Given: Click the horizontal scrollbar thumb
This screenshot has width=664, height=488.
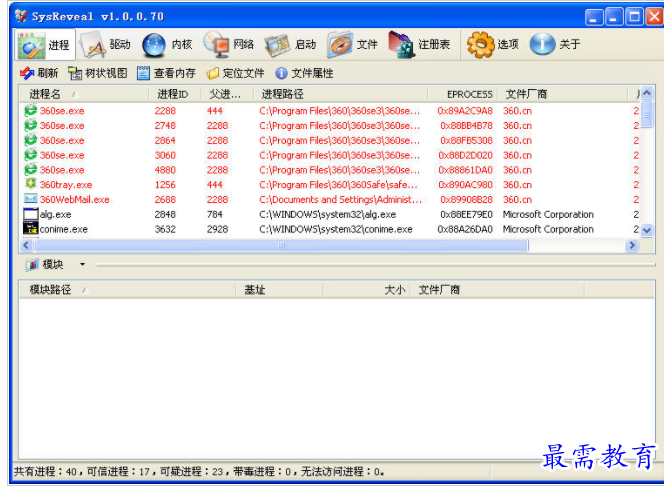Looking at the screenshot, I should click(x=281, y=245).
